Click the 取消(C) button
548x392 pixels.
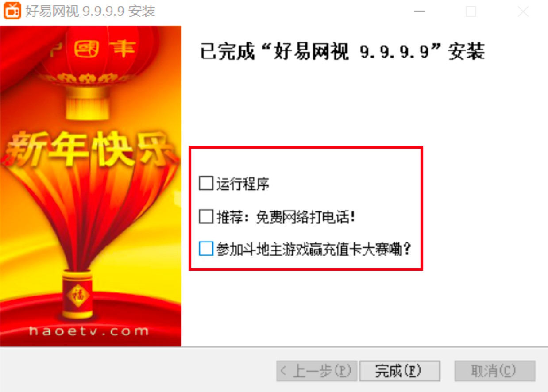tap(495, 371)
